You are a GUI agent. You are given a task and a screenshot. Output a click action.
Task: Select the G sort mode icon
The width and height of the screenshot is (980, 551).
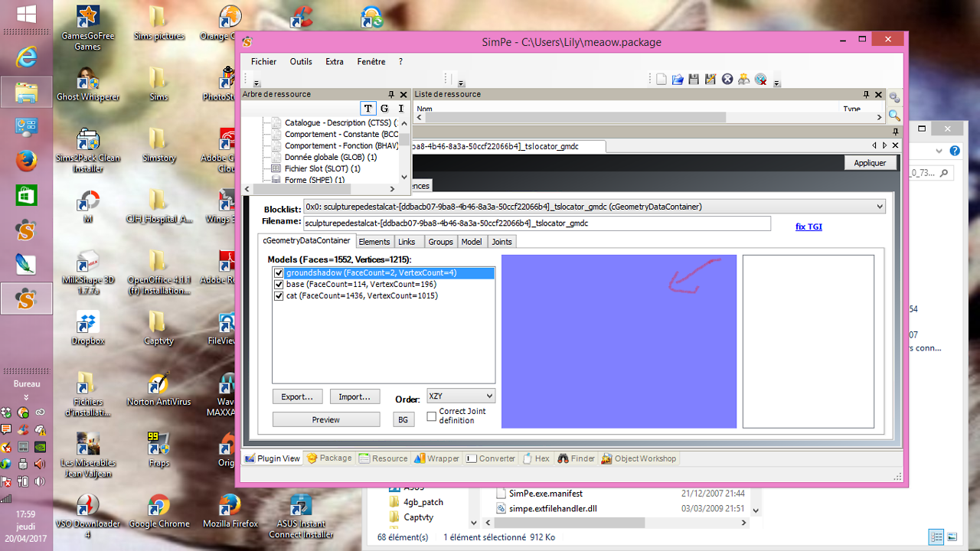pyautogui.click(x=384, y=109)
